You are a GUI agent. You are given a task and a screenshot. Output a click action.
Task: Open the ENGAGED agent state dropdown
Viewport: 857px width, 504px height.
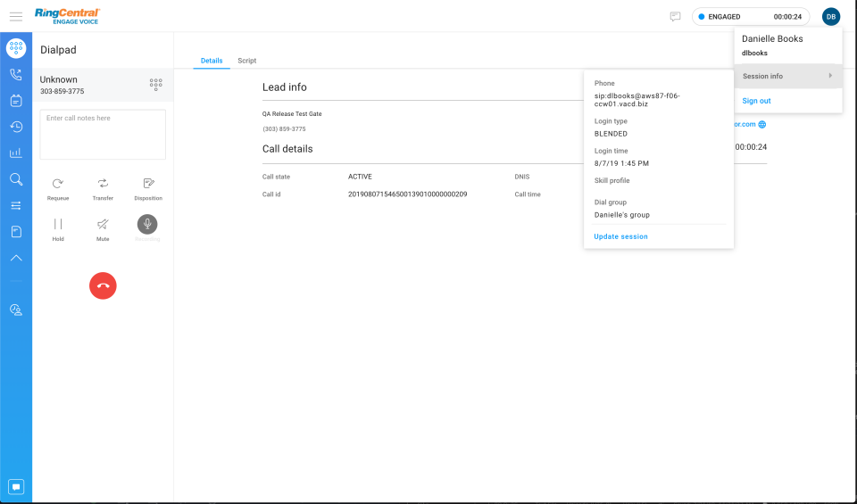tap(751, 17)
